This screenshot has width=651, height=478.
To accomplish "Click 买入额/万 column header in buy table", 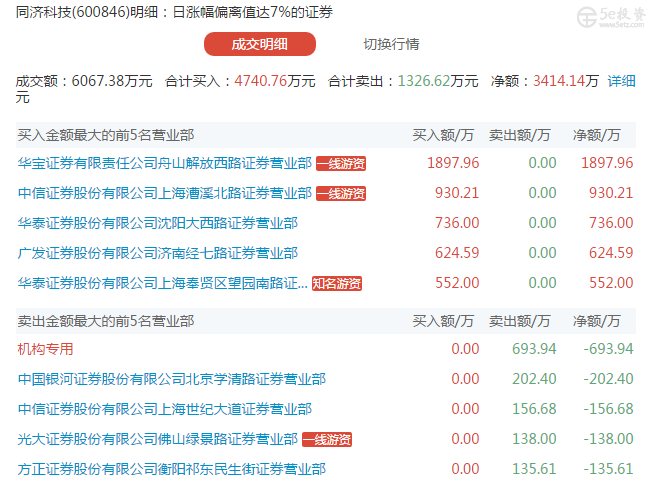I will click(x=443, y=135).
